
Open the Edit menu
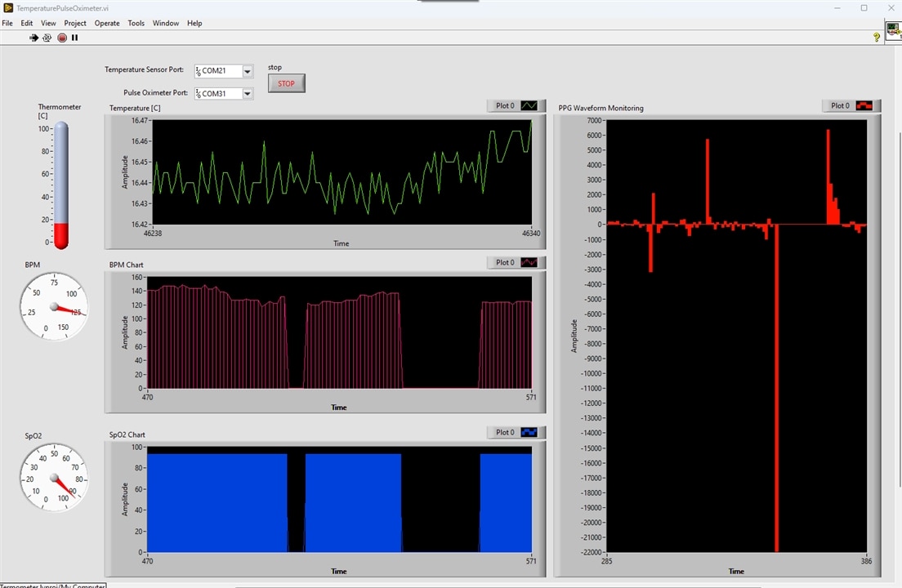(x=27, y=23)
